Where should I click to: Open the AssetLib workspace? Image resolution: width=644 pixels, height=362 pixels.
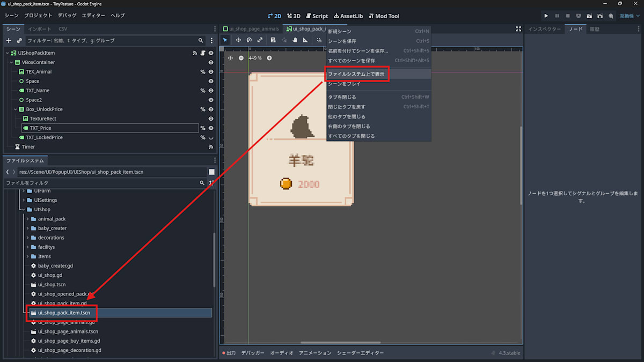click(348, 16)
